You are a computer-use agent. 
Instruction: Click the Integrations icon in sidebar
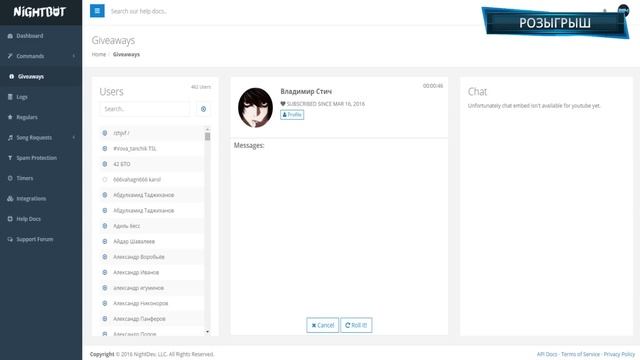pyautogui.click(x=10, y=199)
